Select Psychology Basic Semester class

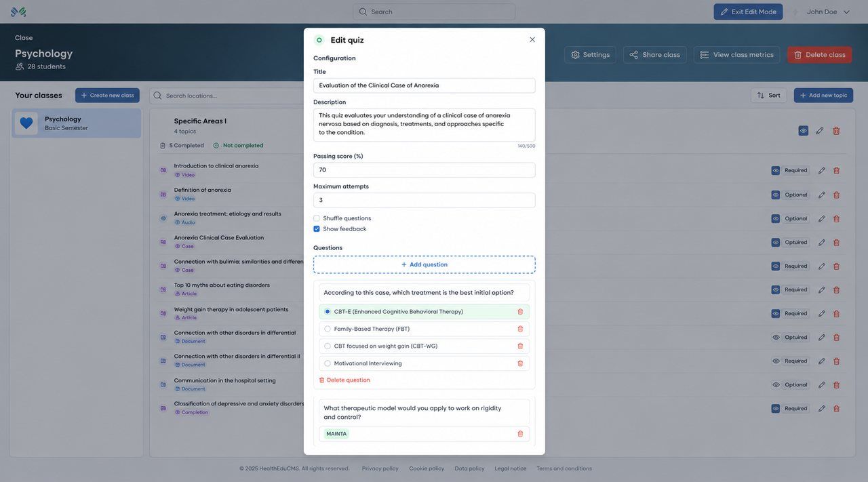(77, 123)
